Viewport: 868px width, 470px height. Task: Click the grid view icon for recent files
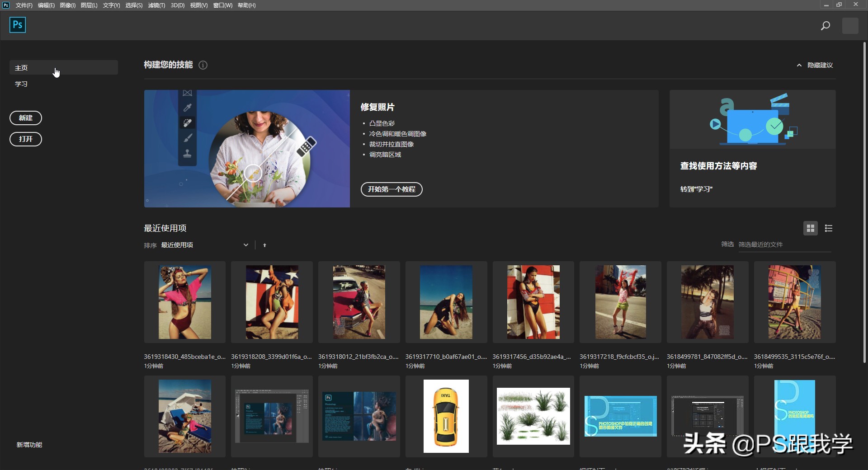point(810,228)
